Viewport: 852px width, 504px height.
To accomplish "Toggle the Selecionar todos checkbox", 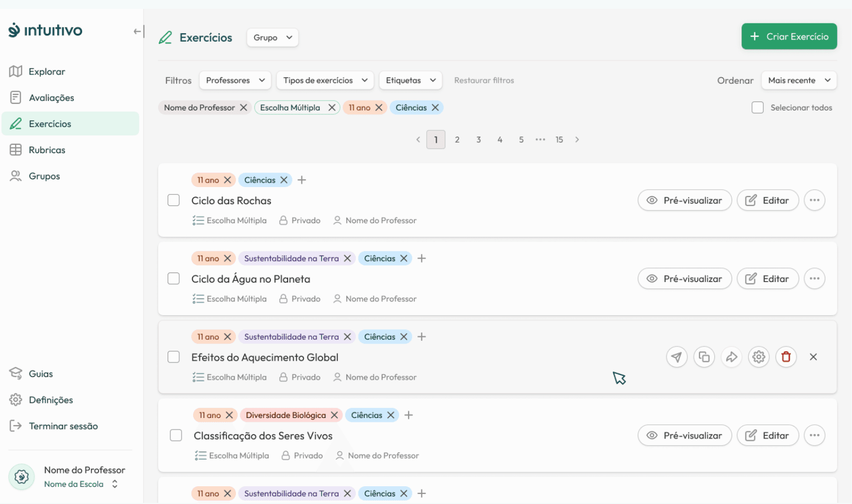I will point(758,108).
